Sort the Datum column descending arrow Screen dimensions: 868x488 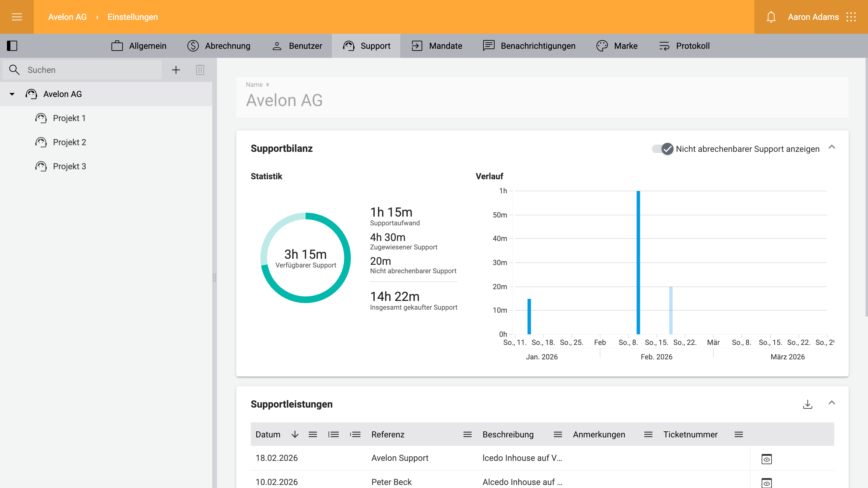[x=295, y=434]
